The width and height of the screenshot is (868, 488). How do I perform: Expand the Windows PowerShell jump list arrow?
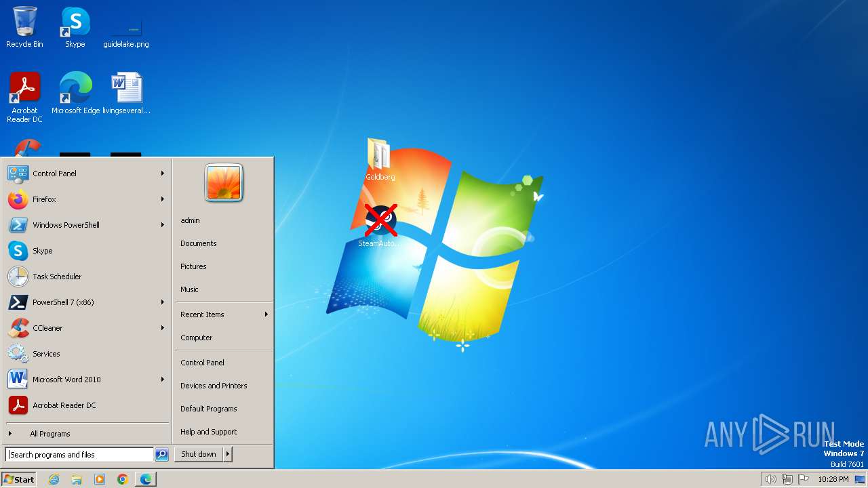pyautogui.click(x=163, y=225)
